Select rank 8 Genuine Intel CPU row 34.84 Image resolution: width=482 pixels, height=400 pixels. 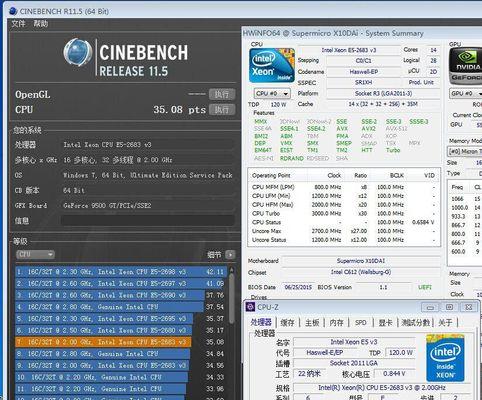click(x=121, y=354)
